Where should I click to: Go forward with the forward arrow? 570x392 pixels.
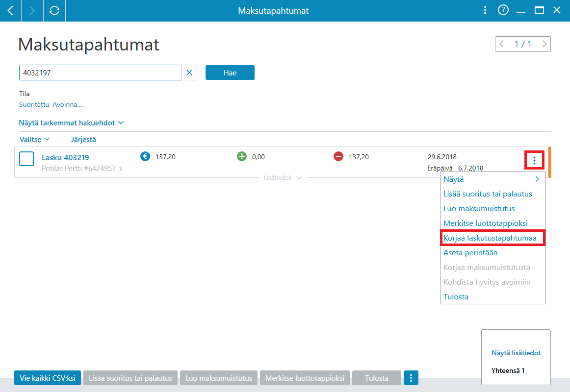(32, 10)
